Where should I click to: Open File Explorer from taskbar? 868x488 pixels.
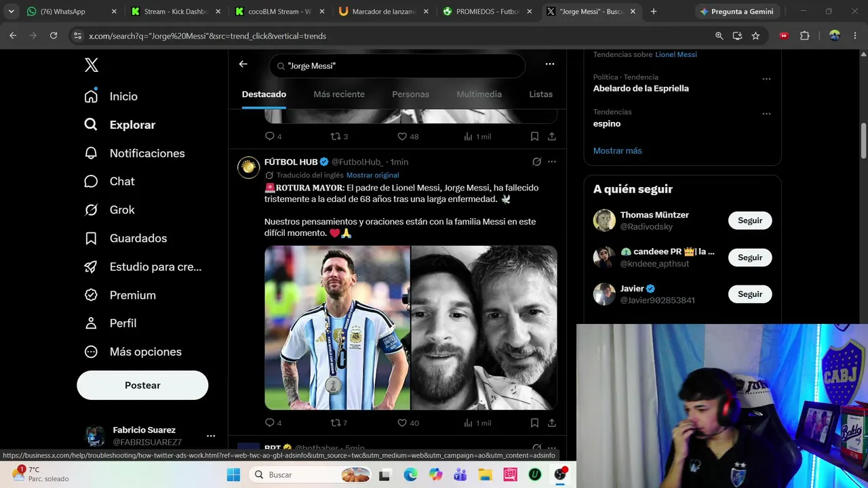pos(485,475)
